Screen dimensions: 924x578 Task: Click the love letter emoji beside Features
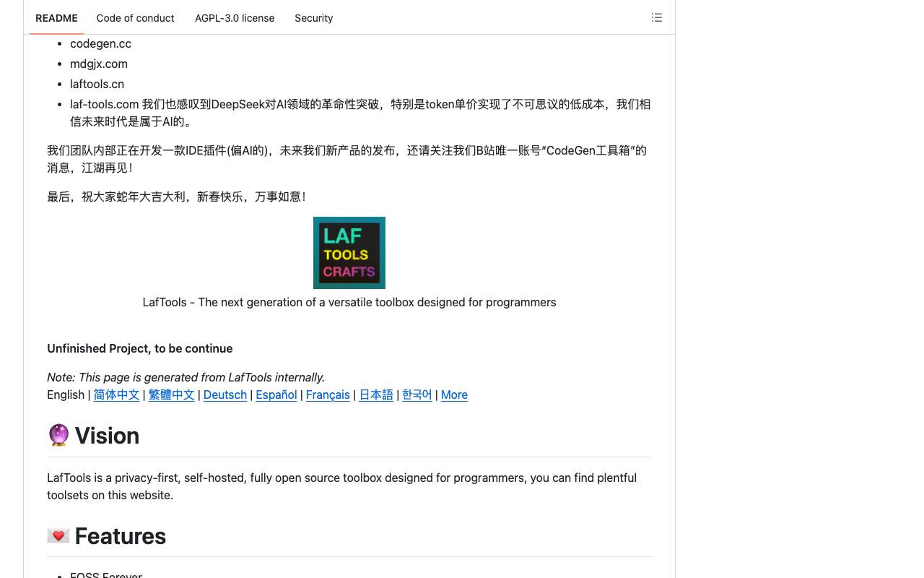click(58, 535)
